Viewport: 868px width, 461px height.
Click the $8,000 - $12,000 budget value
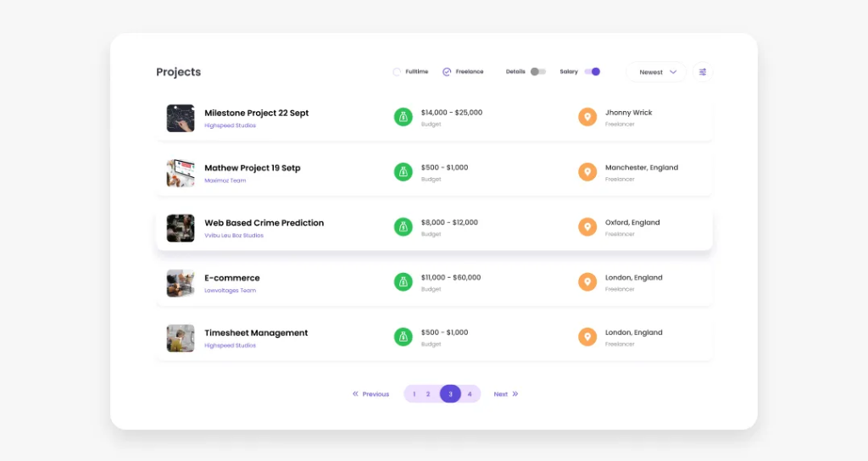pos(449,223)
